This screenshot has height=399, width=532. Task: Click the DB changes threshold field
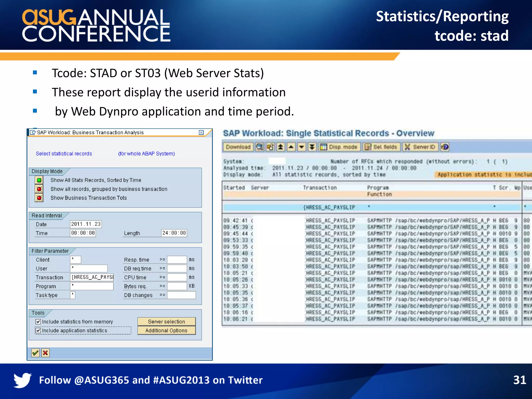tap(181, 295)
